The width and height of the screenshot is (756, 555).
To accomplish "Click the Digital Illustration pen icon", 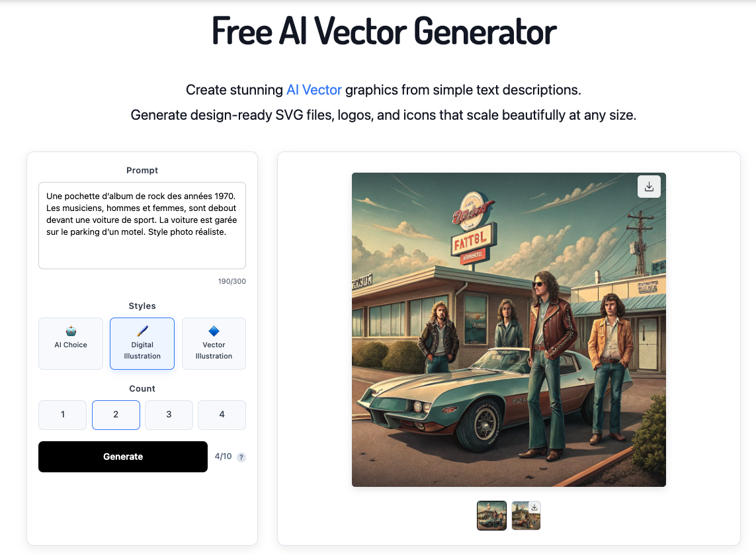I will point(142,331).
